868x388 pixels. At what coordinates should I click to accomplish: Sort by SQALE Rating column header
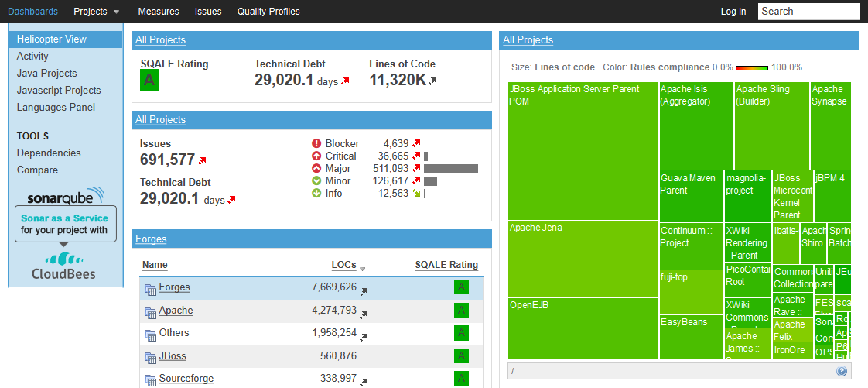click(x=446, y=265)
